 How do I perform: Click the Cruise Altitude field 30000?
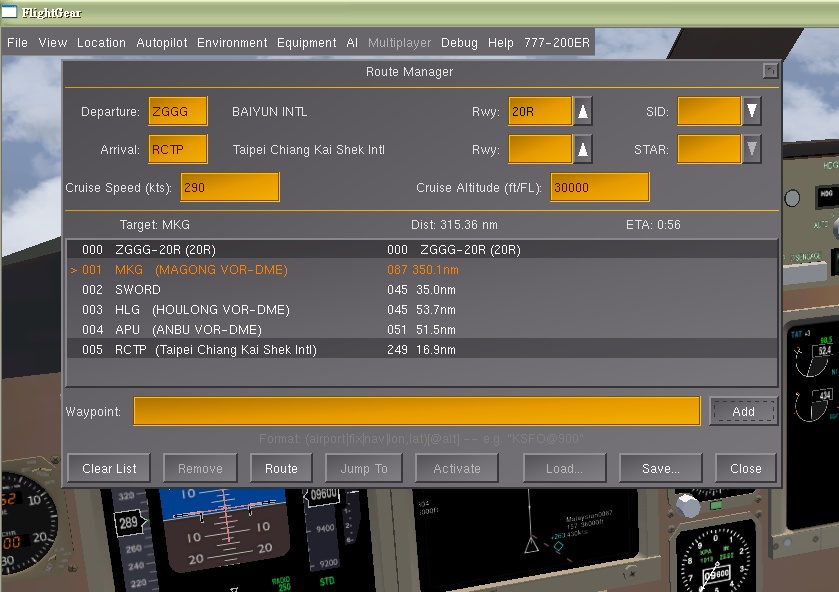click(600, 187)
